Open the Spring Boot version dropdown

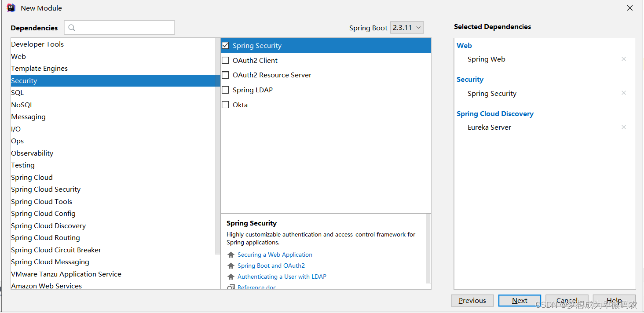click(x=407, y=28)
